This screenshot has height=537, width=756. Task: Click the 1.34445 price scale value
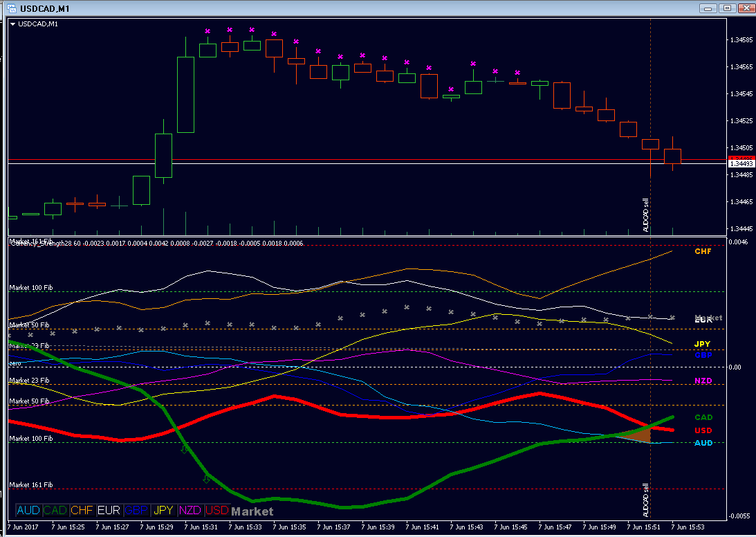pyautogui.click(x=741, y=228)
